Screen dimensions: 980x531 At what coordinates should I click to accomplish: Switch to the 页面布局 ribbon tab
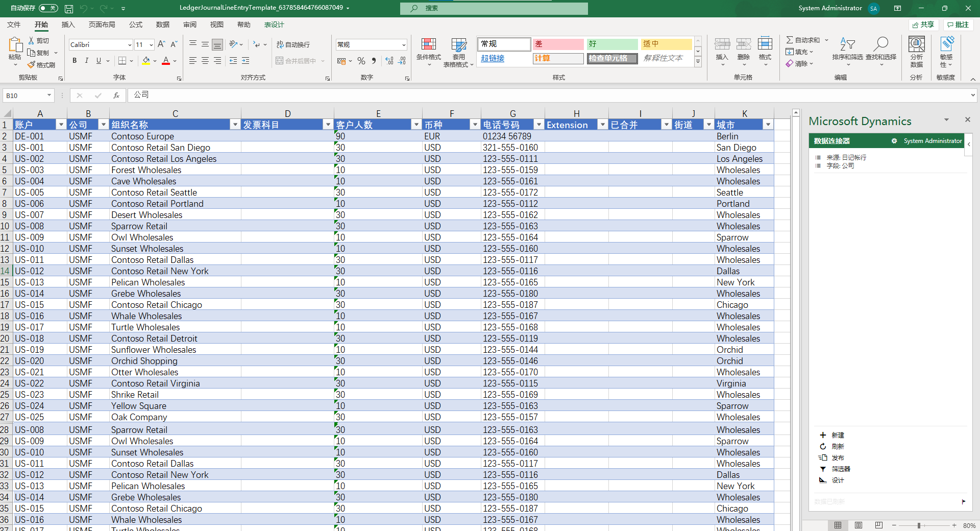102,25
